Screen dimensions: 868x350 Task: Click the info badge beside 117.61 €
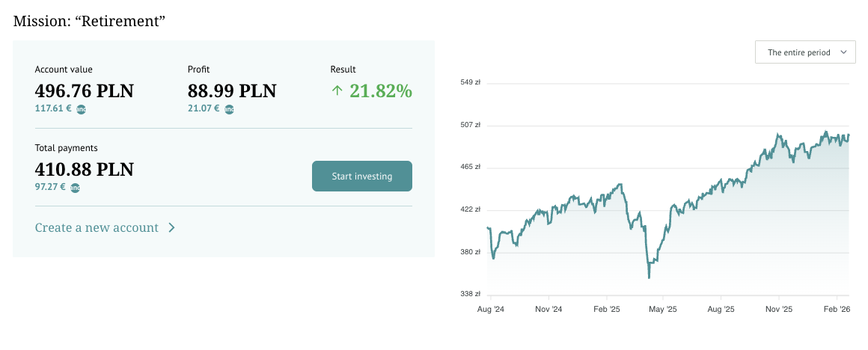point(80,109)
